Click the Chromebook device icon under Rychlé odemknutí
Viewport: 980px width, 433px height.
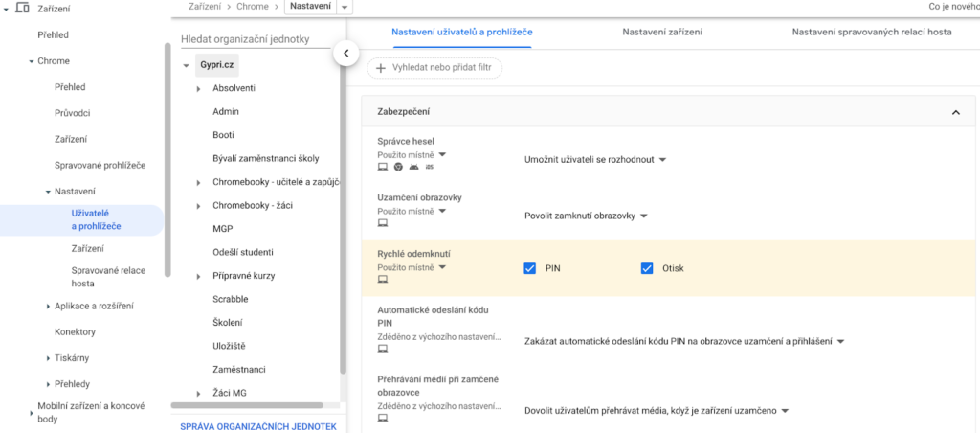(x=383, y=279)
